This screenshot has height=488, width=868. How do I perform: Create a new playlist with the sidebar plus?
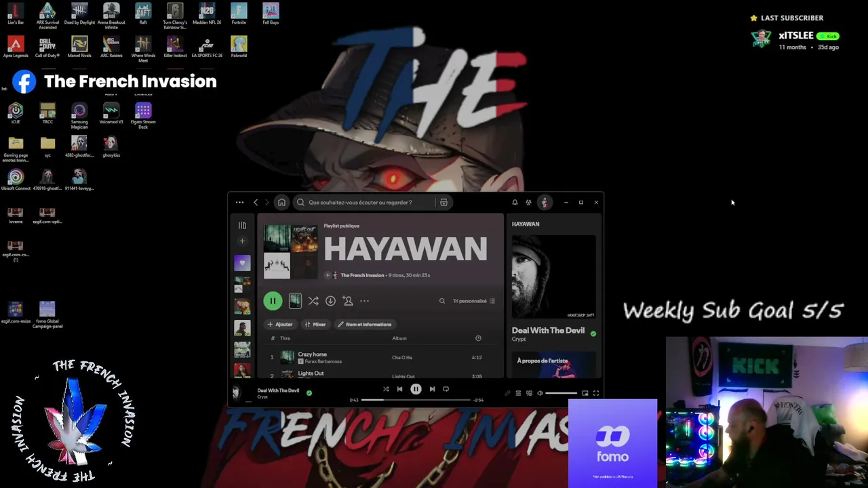pos(242,241)
